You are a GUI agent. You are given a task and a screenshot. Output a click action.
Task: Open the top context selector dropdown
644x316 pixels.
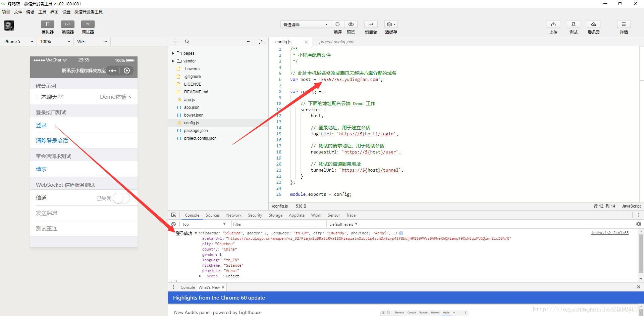(204, 224)
